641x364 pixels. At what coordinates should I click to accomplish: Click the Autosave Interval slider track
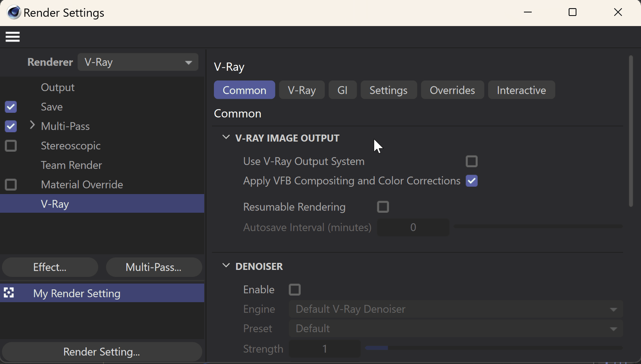pos(538,226)
